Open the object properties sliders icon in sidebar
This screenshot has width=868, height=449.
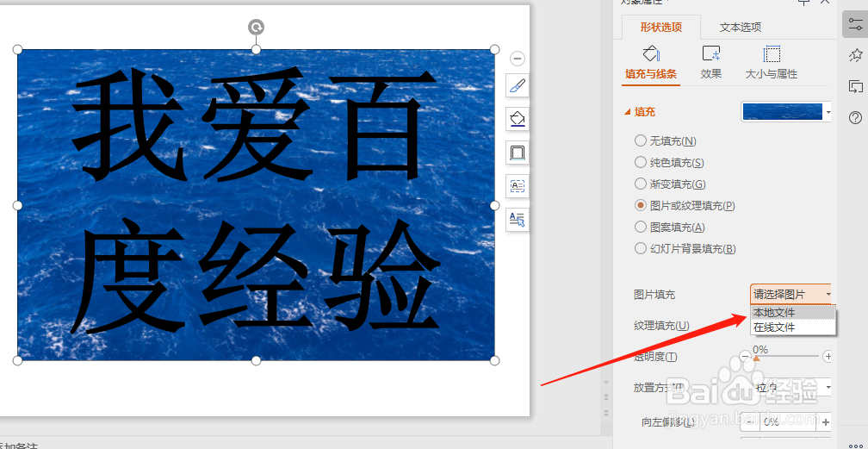pyautogui.click(x=855, y=24)
